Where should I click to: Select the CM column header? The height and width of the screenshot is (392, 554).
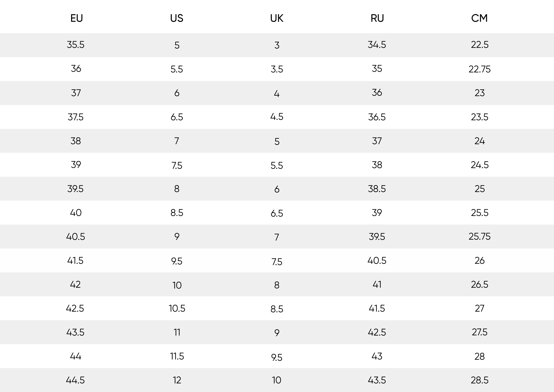(479, 18)
